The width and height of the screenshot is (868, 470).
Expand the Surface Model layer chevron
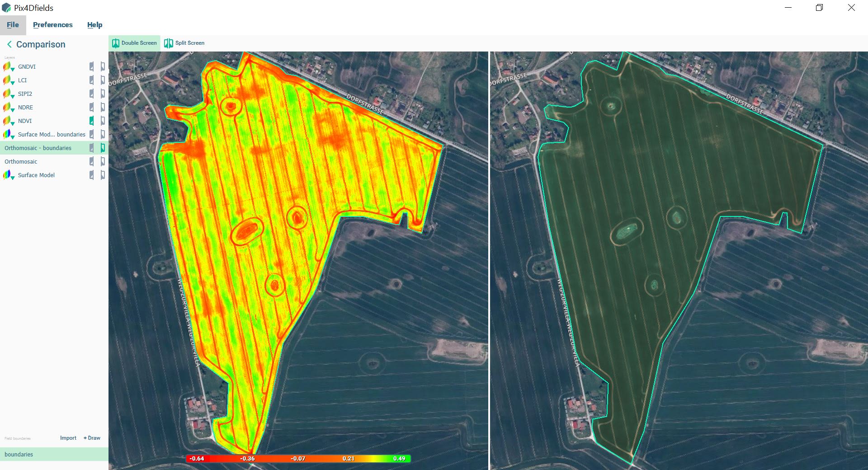(12, 178)
